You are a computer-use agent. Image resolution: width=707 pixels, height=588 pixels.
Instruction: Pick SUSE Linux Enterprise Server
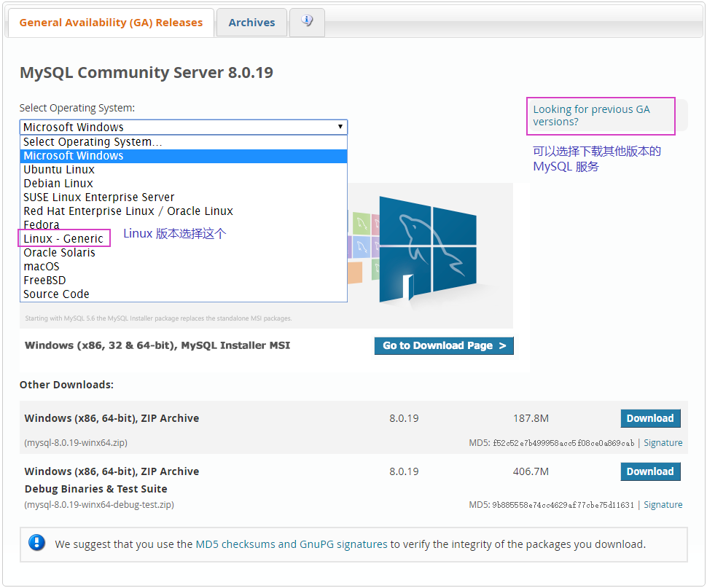[x=184, y=197]
